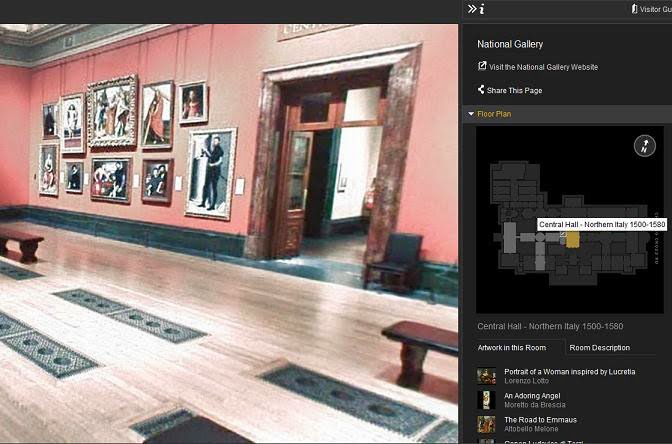Switch to Artwork in this Room tab
The height and width of the screenshot is (444, 672).
coord(512,348)
